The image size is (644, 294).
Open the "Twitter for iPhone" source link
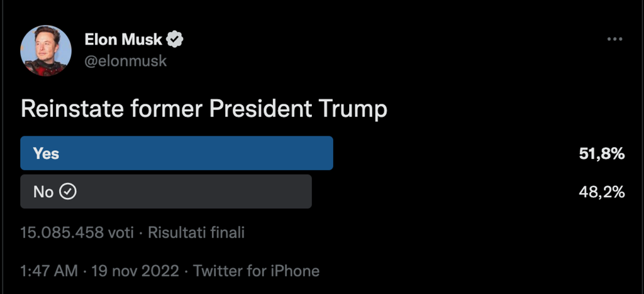(256, 271)
